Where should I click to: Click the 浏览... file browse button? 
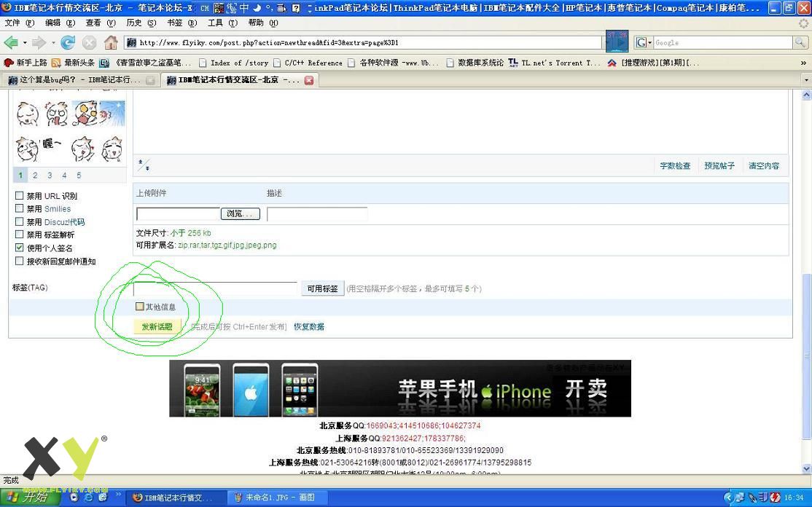pyautogui.click(x=241, y=213)
